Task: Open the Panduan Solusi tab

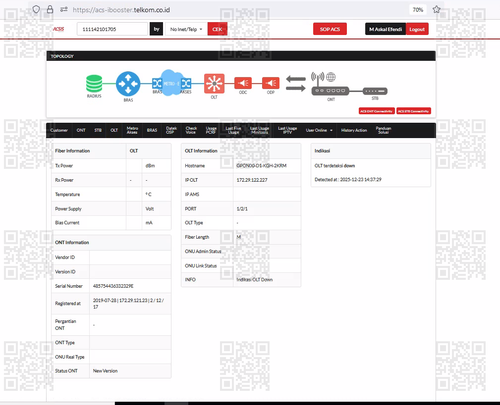Action: pyautogui.click(x=383, y=130)
